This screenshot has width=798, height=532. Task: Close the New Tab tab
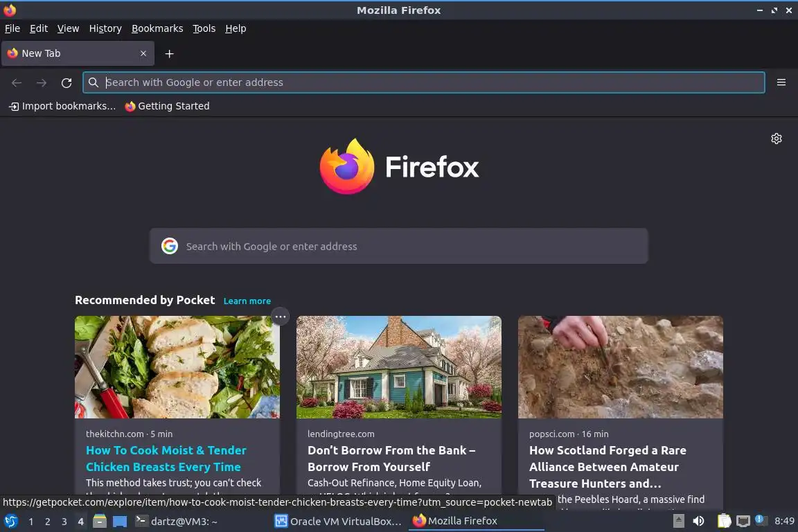(x=143, y=53)
